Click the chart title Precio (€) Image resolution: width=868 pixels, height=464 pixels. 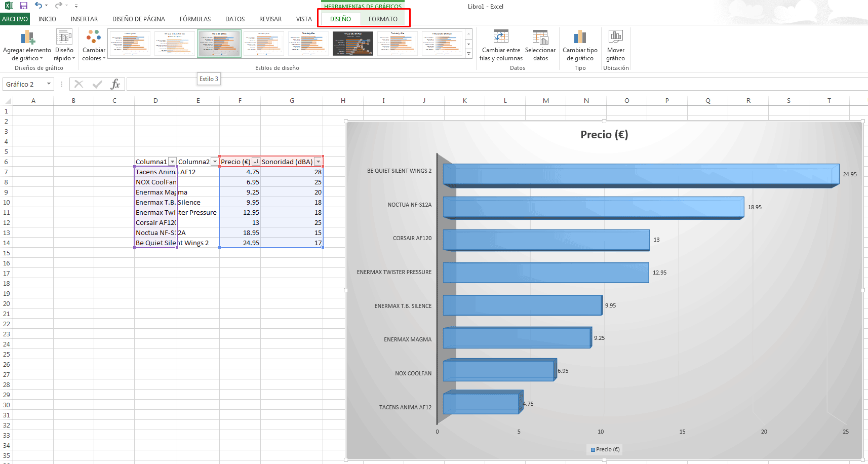(x=604, y=134)
